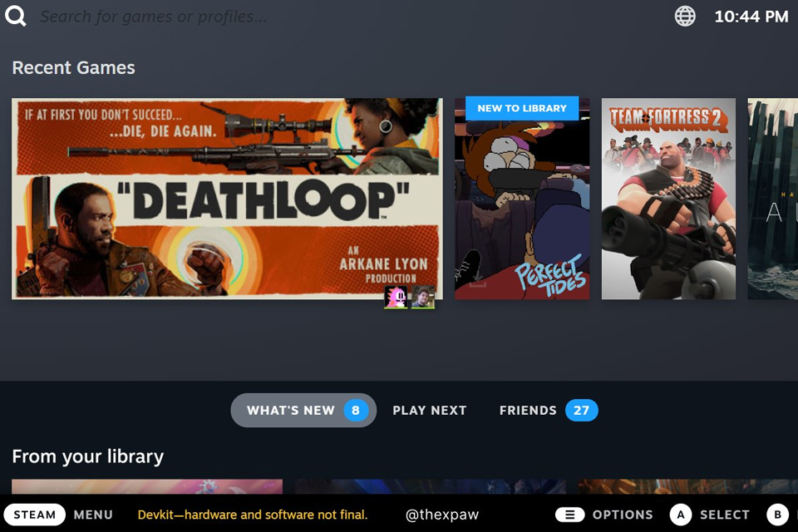This screenshot has height=532, width=798.
Task: Click the From your library heading
Action: point(87,456)
